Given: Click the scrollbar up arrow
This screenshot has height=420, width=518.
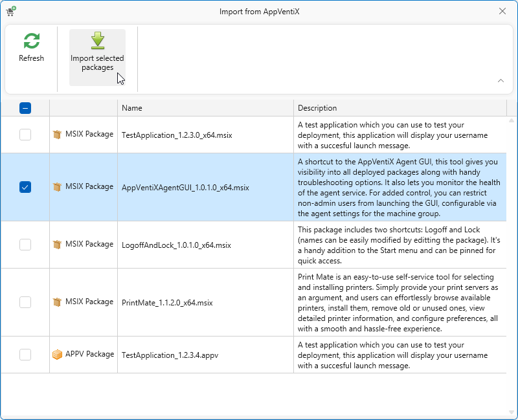Looking at the screenshot, I should click(x=512, y=120).
